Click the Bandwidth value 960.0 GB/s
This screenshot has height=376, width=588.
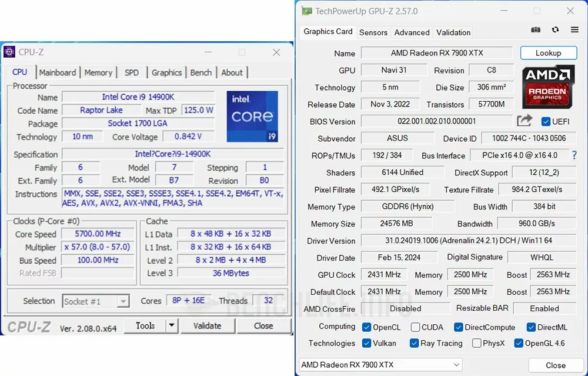tap(537, 223)
